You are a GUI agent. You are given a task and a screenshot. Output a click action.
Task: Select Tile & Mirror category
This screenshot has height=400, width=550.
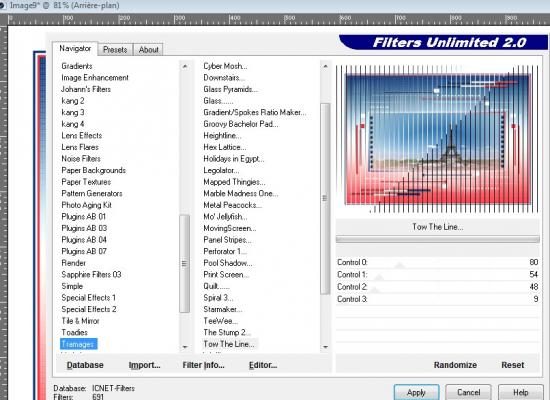(80, 321)
